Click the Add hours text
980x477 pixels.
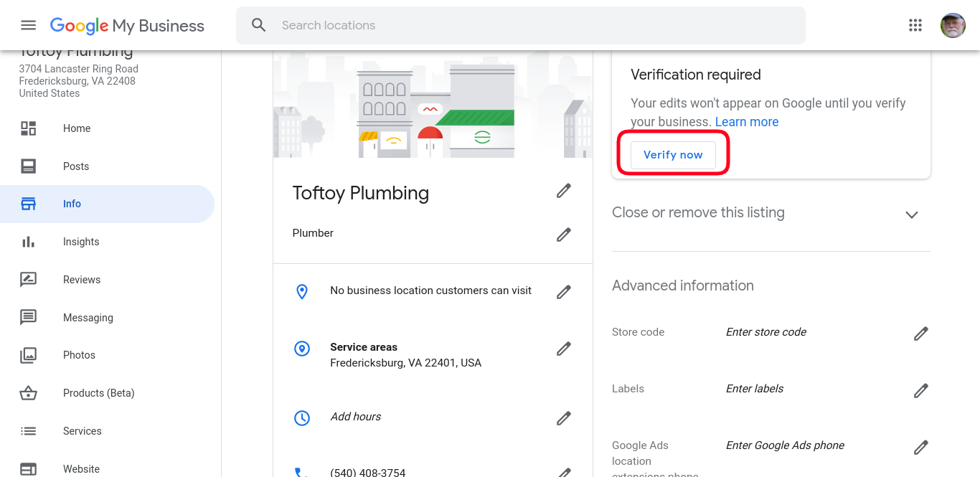tap(355, 417)
